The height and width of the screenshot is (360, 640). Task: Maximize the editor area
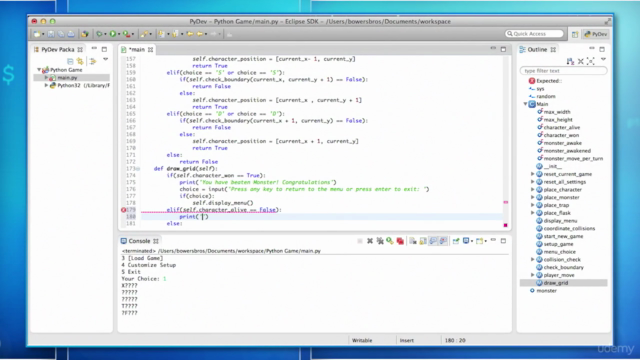[x=503, y=49]
